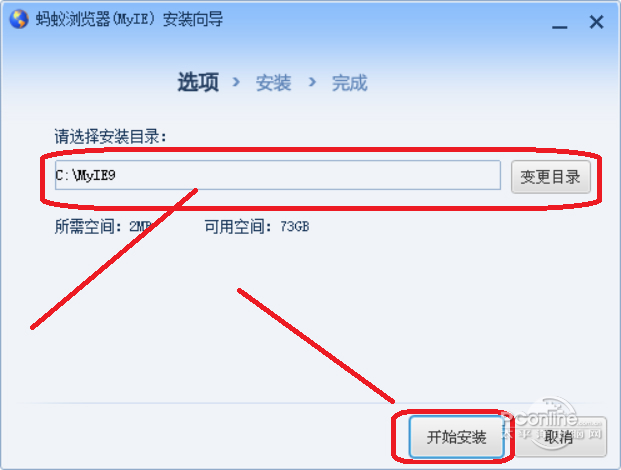Click the 请选择安装目录 label

(x=110, y=137)
